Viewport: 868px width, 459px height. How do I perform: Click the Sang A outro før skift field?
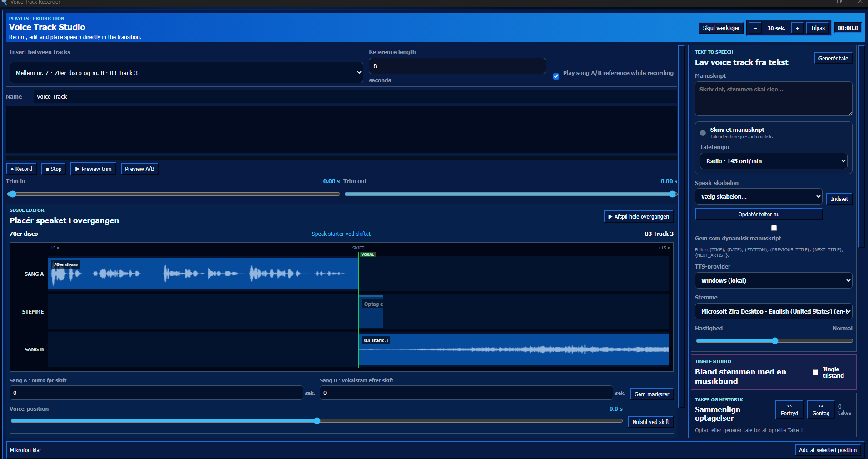(x=156, y=393)
